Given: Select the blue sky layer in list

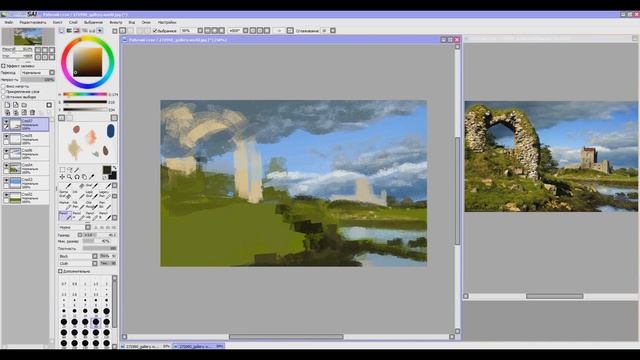Looking at the screenshot, I should click(x=26, y=183).
